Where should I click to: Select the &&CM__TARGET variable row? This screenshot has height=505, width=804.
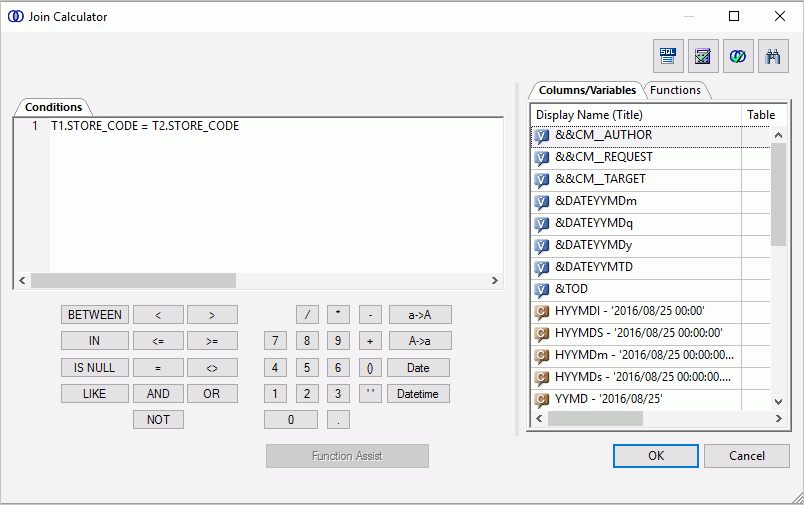(x=651, y=180)
